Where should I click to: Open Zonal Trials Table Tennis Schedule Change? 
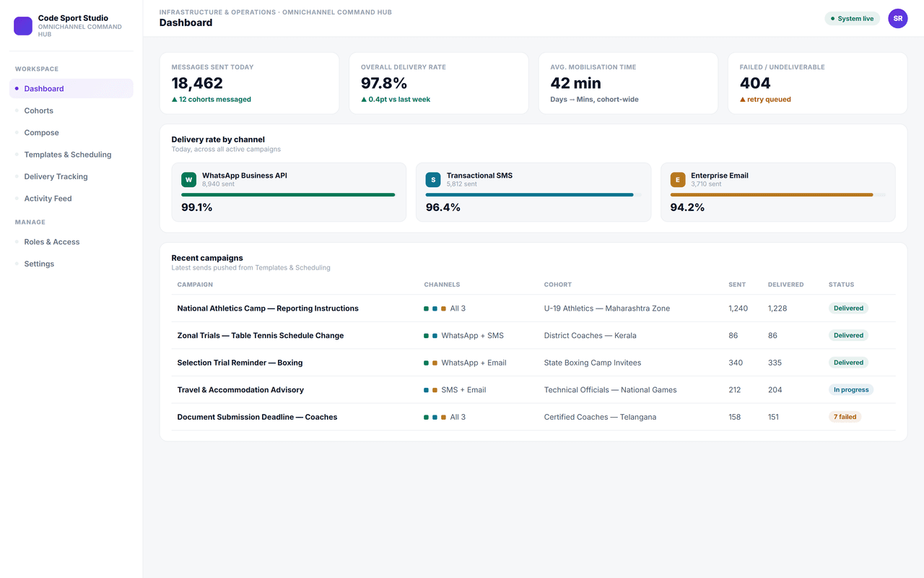tap(261, 335)
